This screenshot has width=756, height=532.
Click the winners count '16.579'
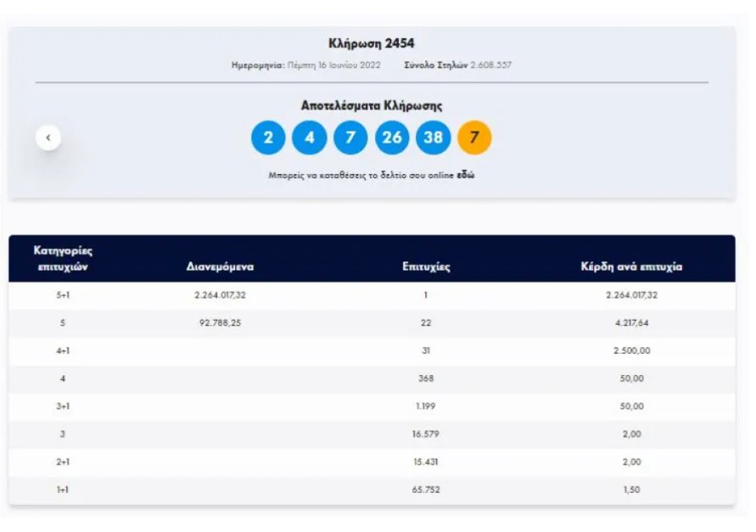click(426, 434)
